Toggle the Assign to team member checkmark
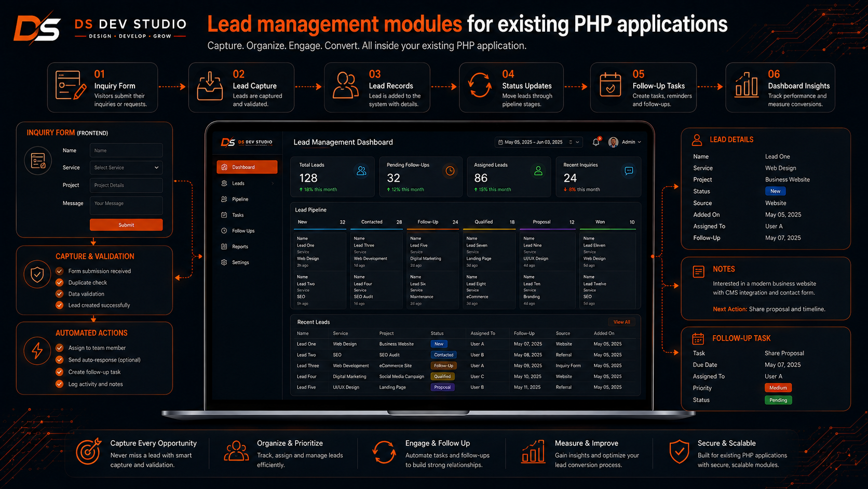This screenshot has height=489, width=868. (60, 348)
